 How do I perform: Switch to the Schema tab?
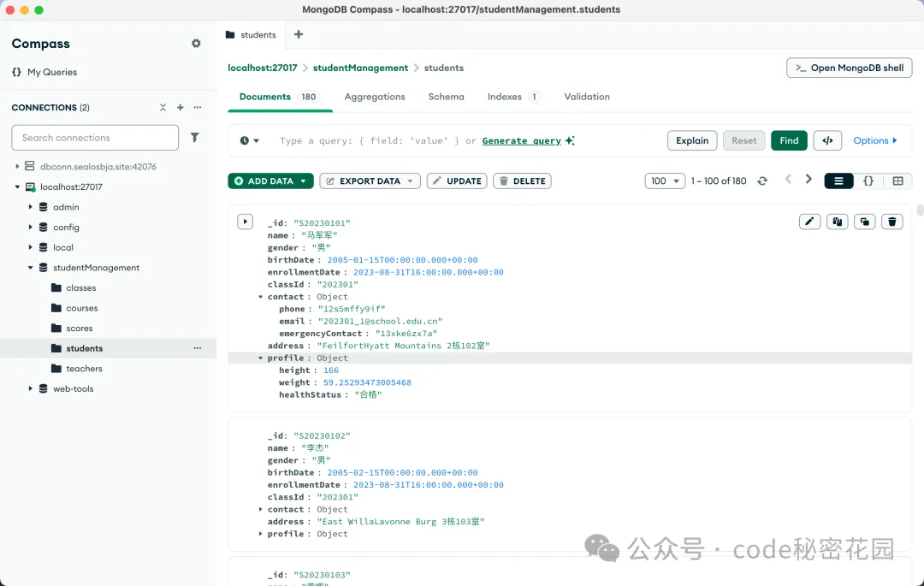[x=446, y=97]
